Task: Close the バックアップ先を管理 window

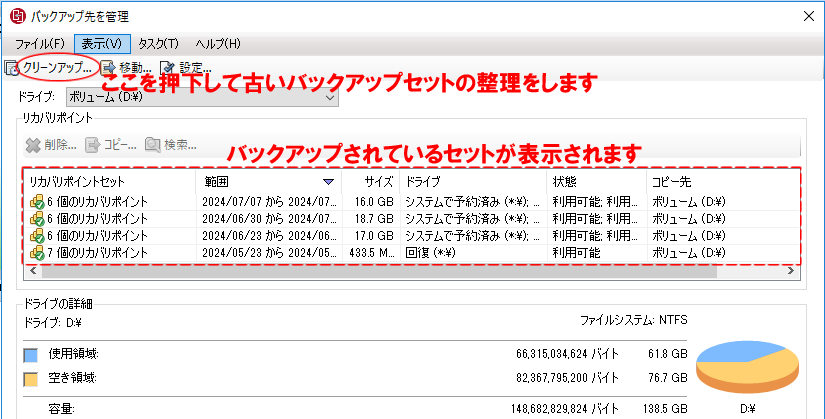Action: (x=809, y=16)
